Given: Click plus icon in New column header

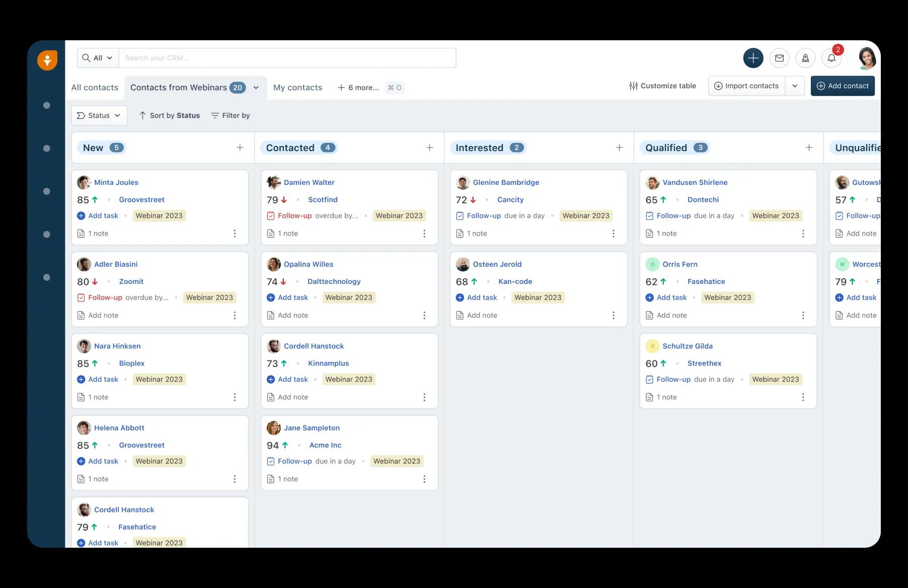Looking at the screenshot, I should (240, 148).
